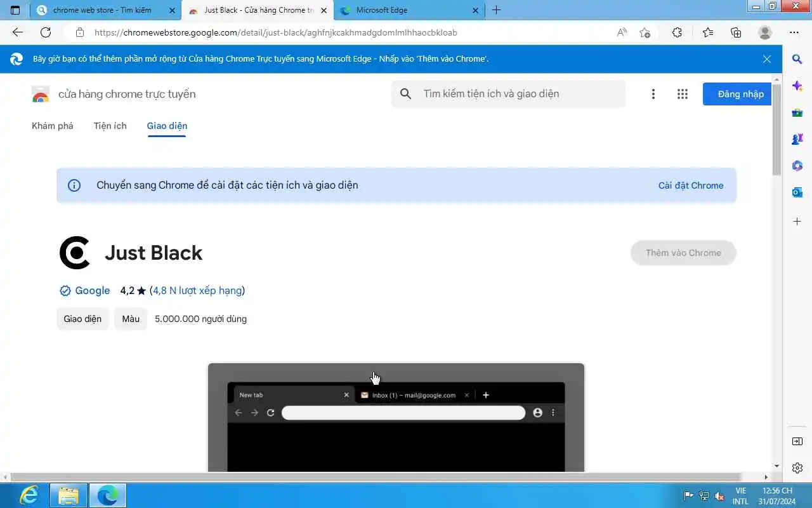
Task: Click the Just Black theme logo
Action: (x=75, y=253)
